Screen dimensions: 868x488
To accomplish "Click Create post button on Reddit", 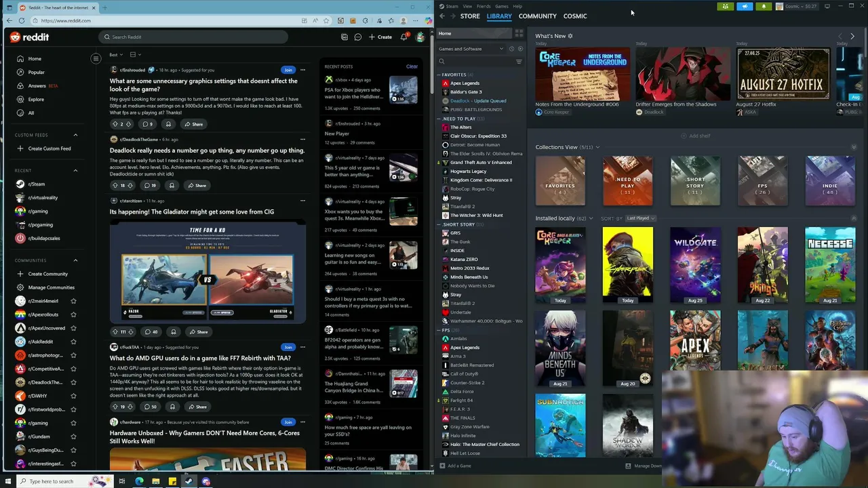I will 380,37.
